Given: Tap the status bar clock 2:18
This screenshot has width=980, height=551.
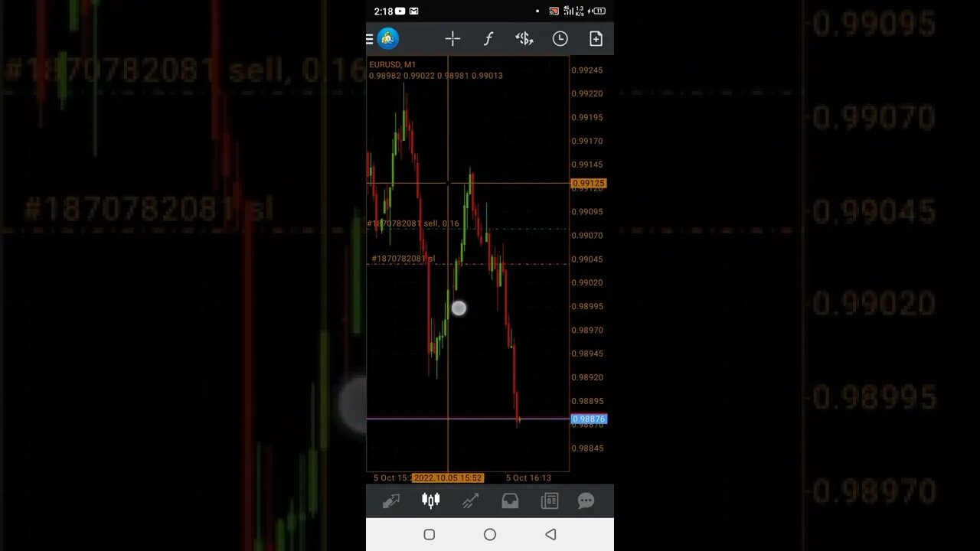Looking at the screenshot, I should tap(384, 11).
